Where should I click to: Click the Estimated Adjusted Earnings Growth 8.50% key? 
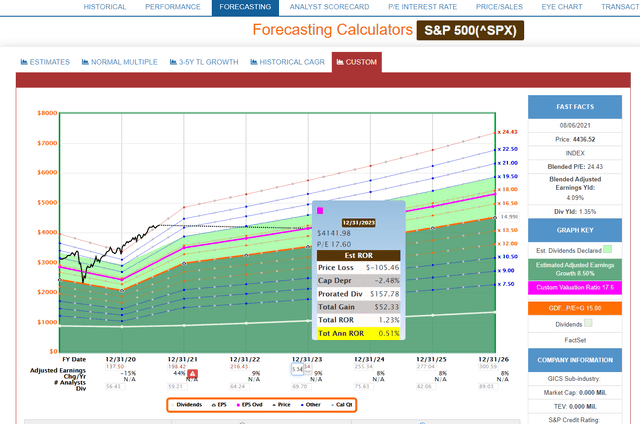coord(575,269)
